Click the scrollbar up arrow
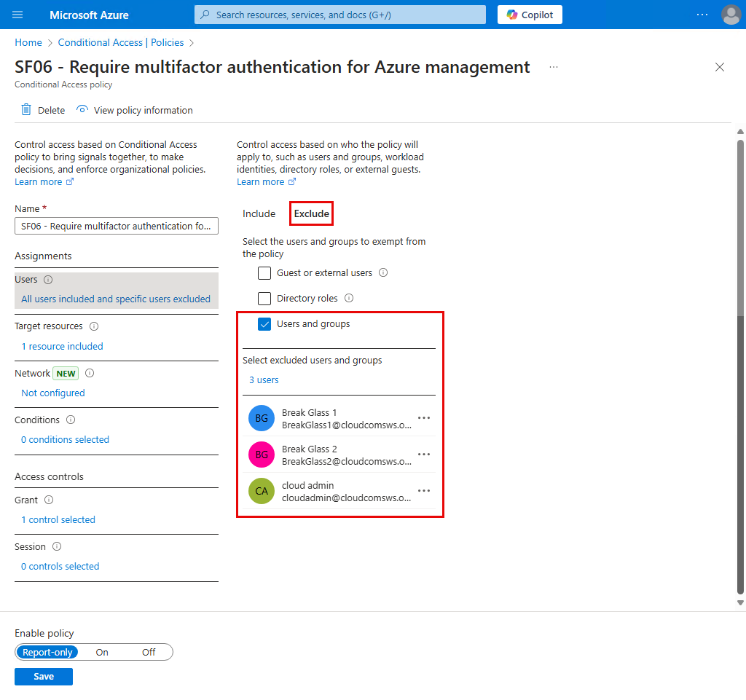 tap(740, 132)
